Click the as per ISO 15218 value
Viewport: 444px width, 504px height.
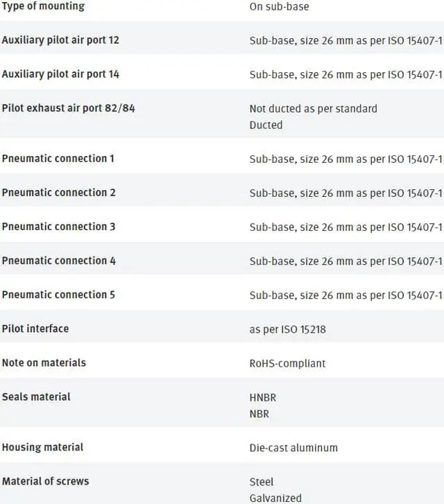click(x=288, y=329)
